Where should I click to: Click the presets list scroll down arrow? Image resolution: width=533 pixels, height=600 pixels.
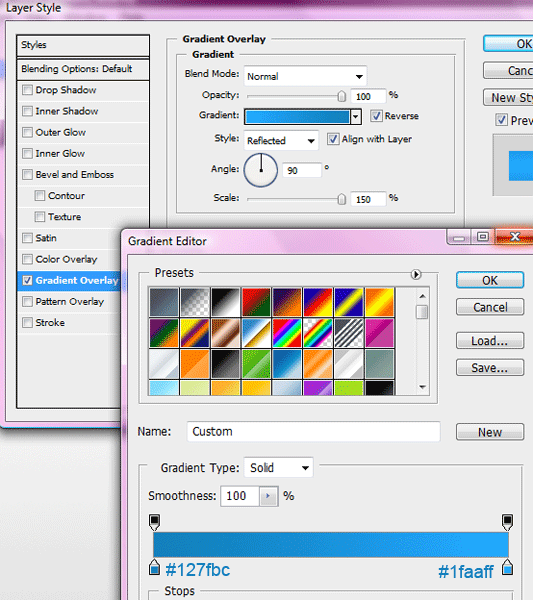pos(422,387)
